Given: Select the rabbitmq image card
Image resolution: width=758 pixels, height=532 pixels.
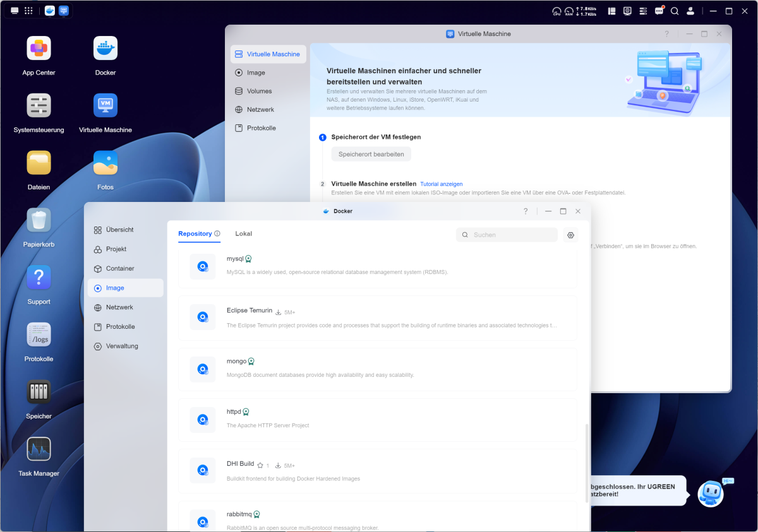Looking at the screenshot, I should (378, 517).
